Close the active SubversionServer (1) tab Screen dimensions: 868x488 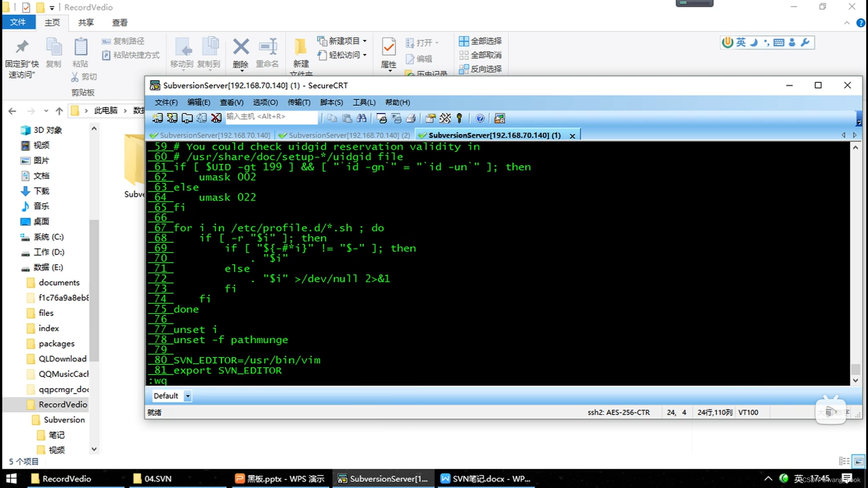[x=572, y=136]
